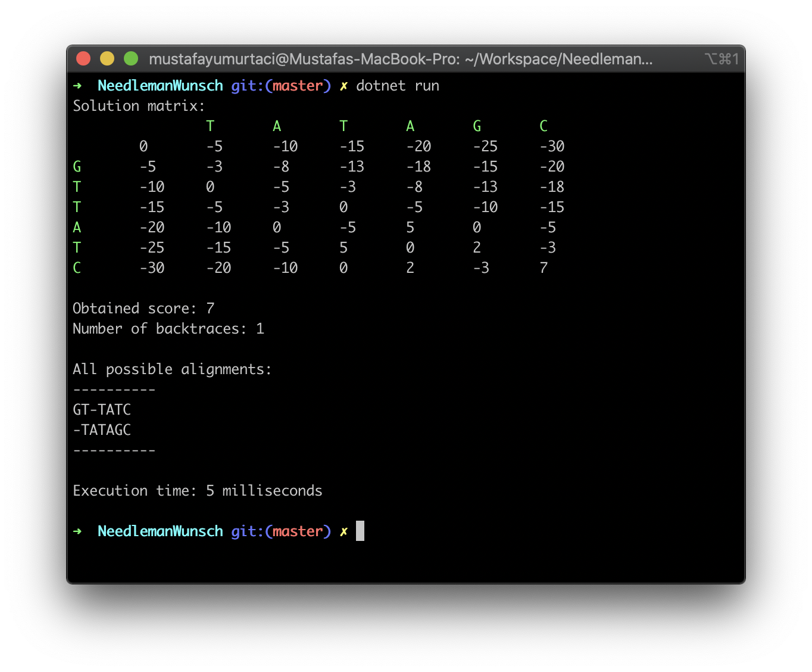Click the 'Number of backtraces: 1' line
The width and height of the screenshot is (812, 672).
168,329
